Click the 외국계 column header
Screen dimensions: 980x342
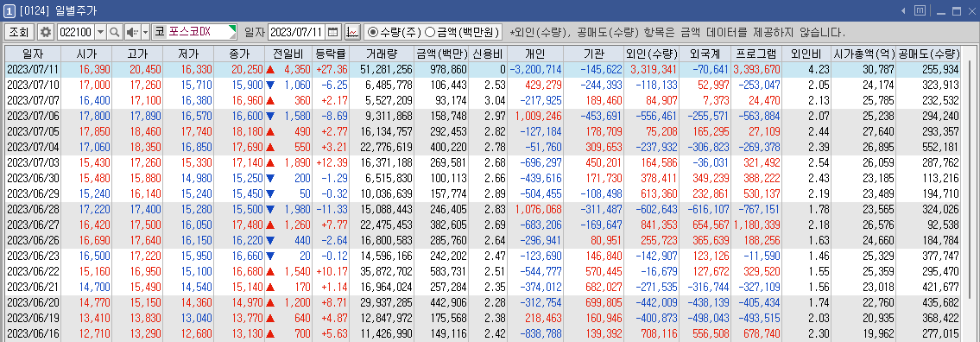pyautogui.click(x=705, y=54)
